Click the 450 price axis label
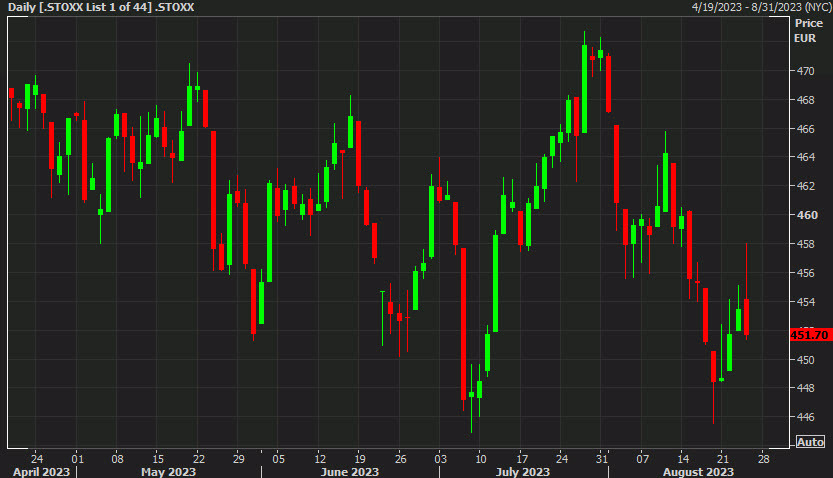The width and height of the screenshot is (833, 478). (x=805, y=360)
